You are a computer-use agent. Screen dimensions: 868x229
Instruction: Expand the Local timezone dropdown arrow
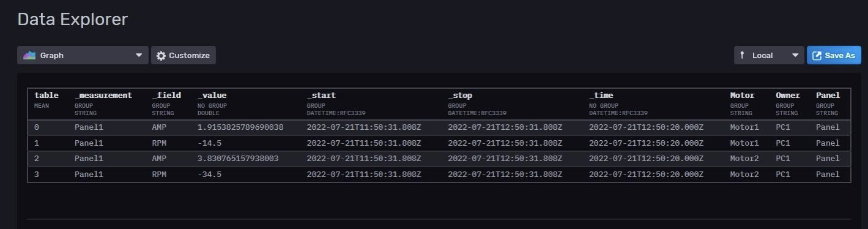(x=795, y=56)
